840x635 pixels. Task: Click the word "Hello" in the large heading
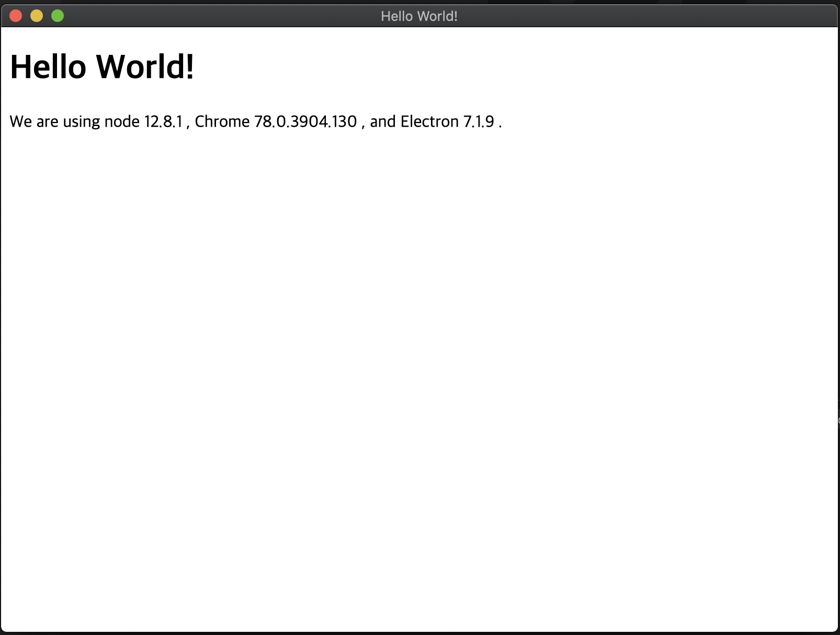pos(48,67)
